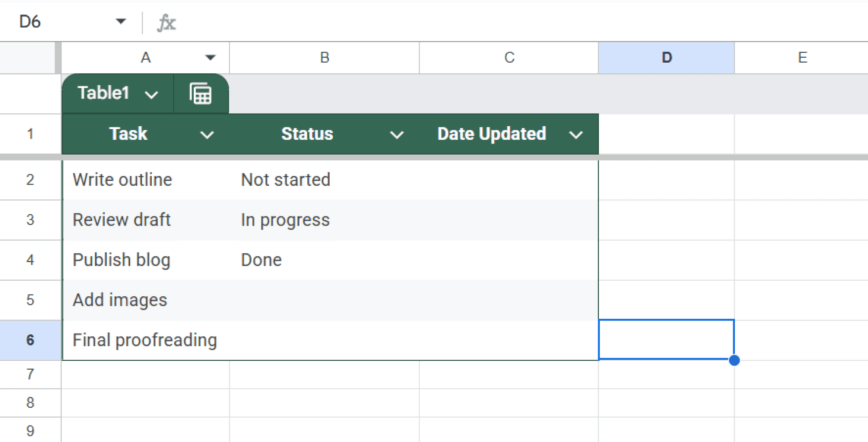Open the Table1 name dropdown menu
The height and width of the screenshot is (442, 868).
tap(151, 94)
